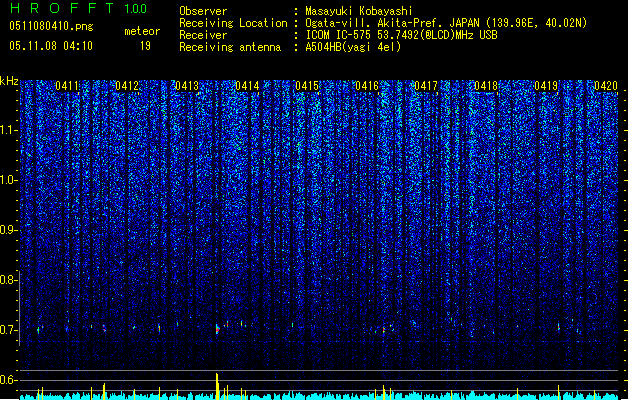This screenshot has width=629, height=400.
Task: Click the 'Receiving antenna' label
Action: pyautogui.click(x=230, y=47)
